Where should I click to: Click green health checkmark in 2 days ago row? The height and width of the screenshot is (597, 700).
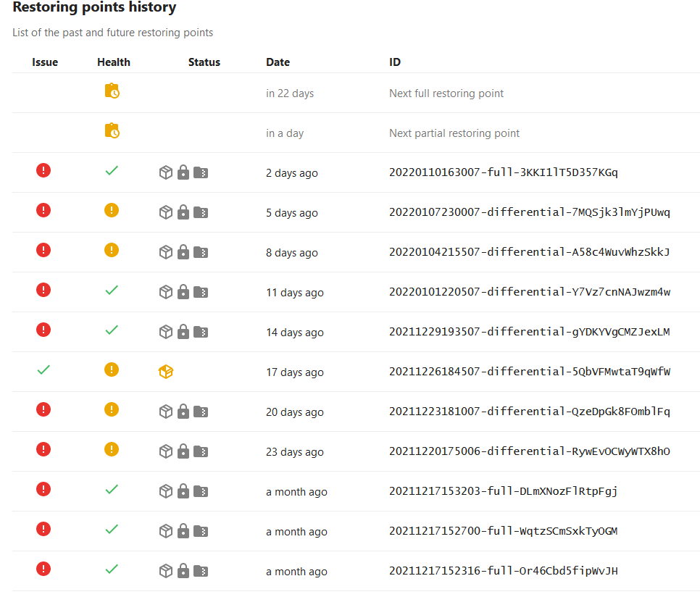112,170
